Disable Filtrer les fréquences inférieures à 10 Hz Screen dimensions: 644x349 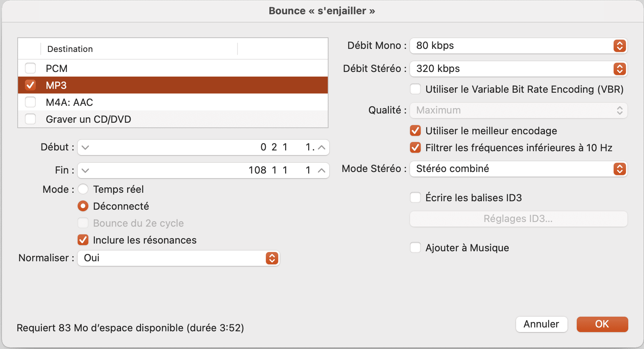pyautogui.click(x=415, y=148)
